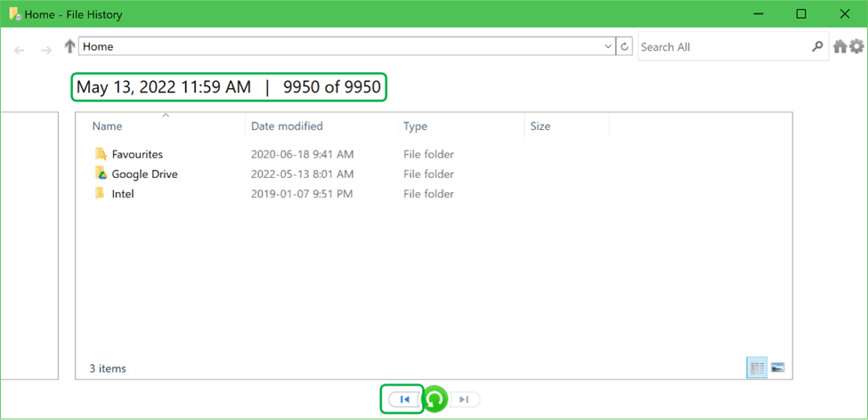Go to the previous backup version

click(x=403, y=400)
